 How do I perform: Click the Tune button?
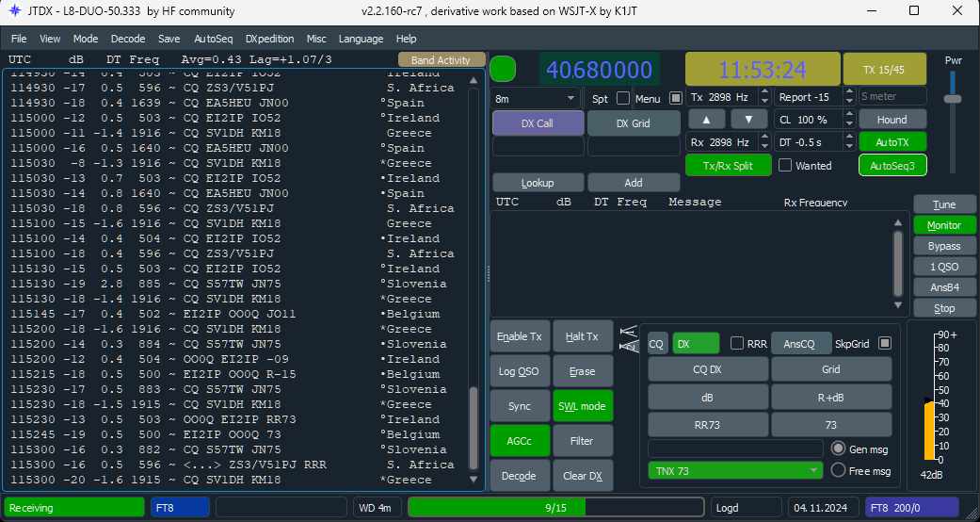(943, 204)
